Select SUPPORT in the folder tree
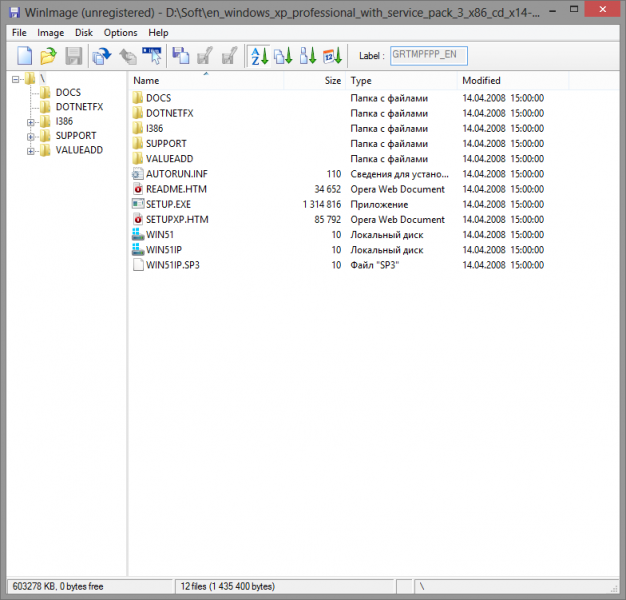626x600 pixels. click(x=76, y=136)
